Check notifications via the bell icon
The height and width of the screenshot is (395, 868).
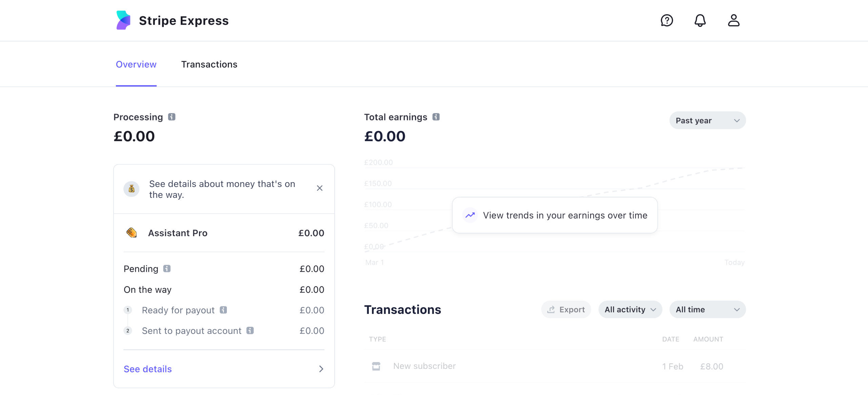pyautogui.click(x=700, y=20)
